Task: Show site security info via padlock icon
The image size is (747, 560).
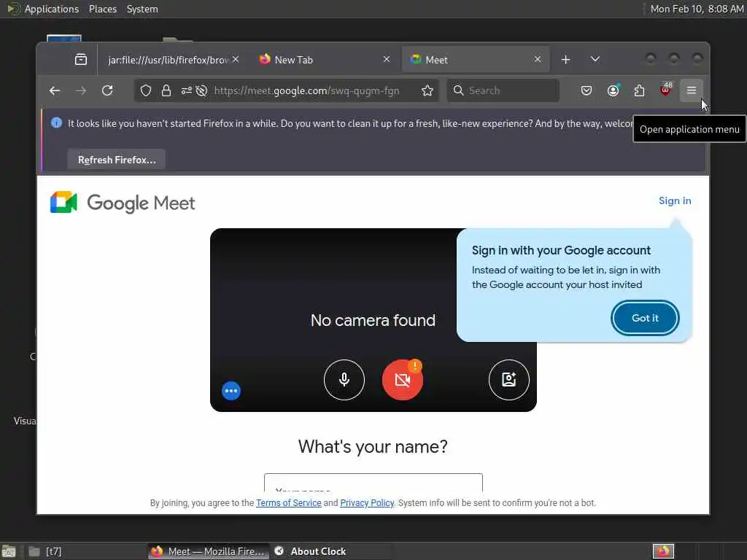Action: (x=166, y=90)
